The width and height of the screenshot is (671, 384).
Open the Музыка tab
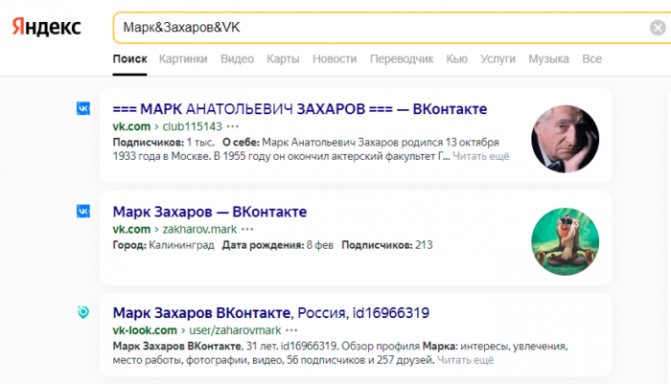(549, 59)
